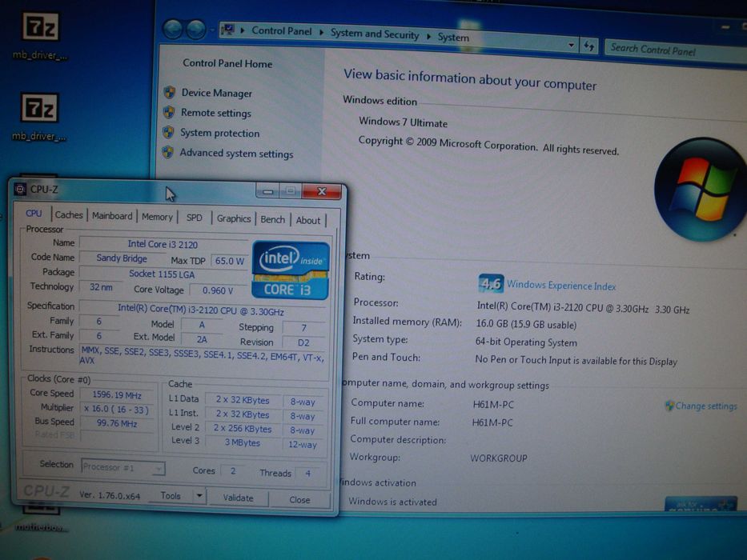The height and width of the screenshot is (560, 747).
Task: Click the 3 MBytes Level 3 cache value
Action: click(243, 442)
